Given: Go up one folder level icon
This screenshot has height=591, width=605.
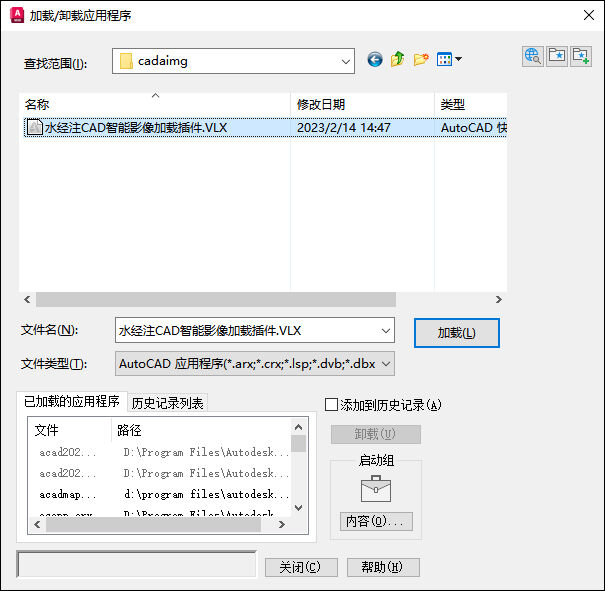Looking at the screenshot, I should tap(397, 59).
